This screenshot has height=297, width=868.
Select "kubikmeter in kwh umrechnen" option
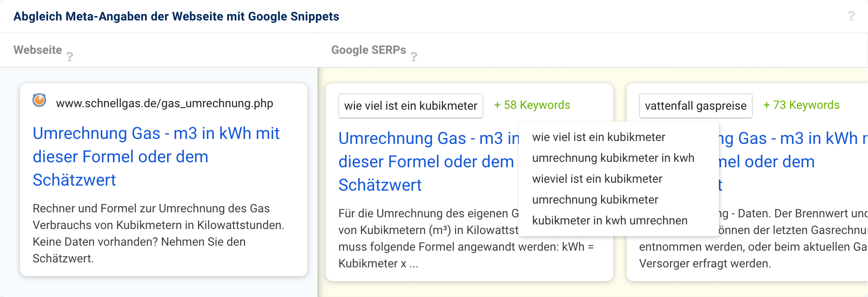[x=609, y=221]
